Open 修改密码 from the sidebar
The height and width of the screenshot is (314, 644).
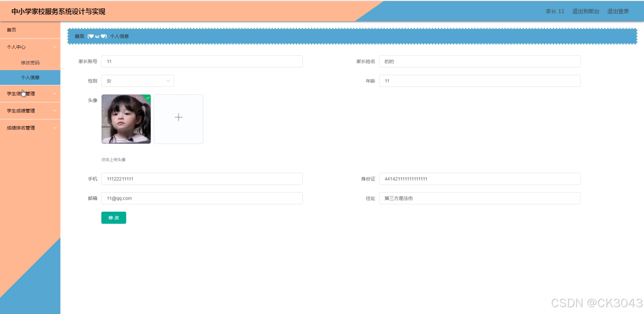30,63
